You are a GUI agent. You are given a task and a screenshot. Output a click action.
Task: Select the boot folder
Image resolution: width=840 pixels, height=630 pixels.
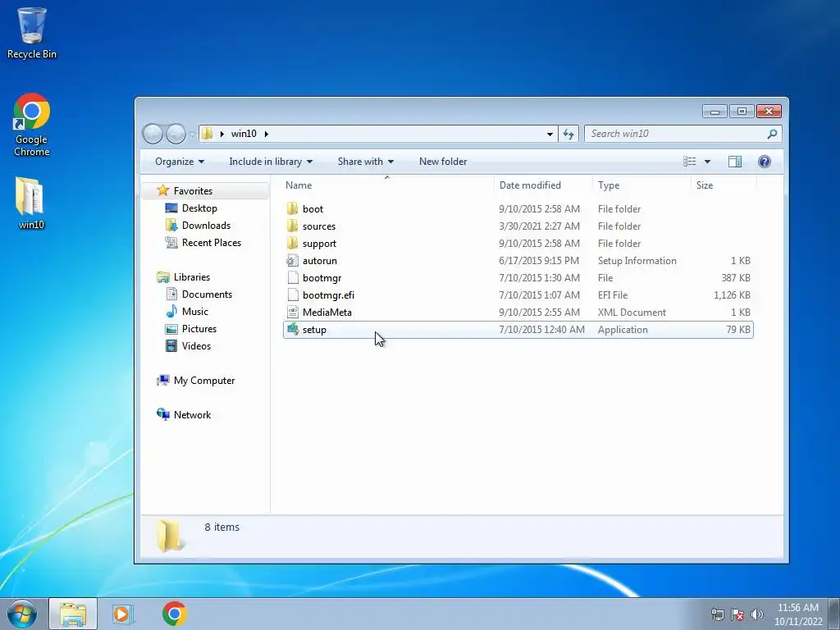pos(518,209)
